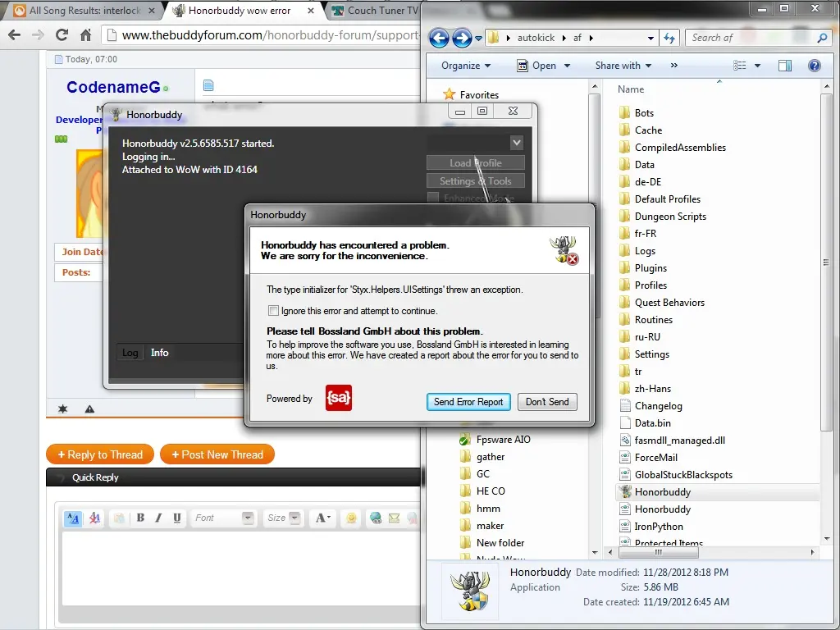
Task: Click the browser Reload icon
Action: pyautogui.click(x=62, y=35)
